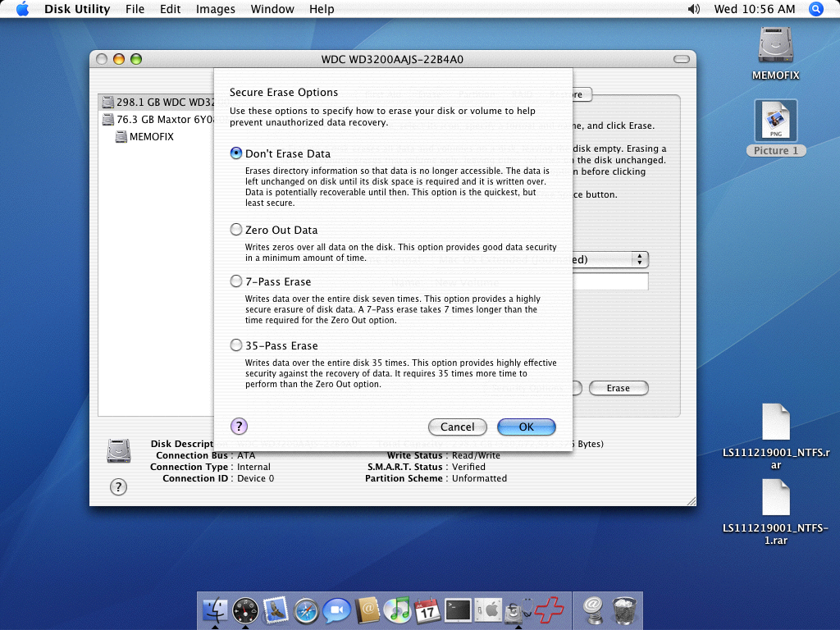Click the Write Status Read/Write value
Viewport: 840px width, 630px height.
(x=477, y=455)
